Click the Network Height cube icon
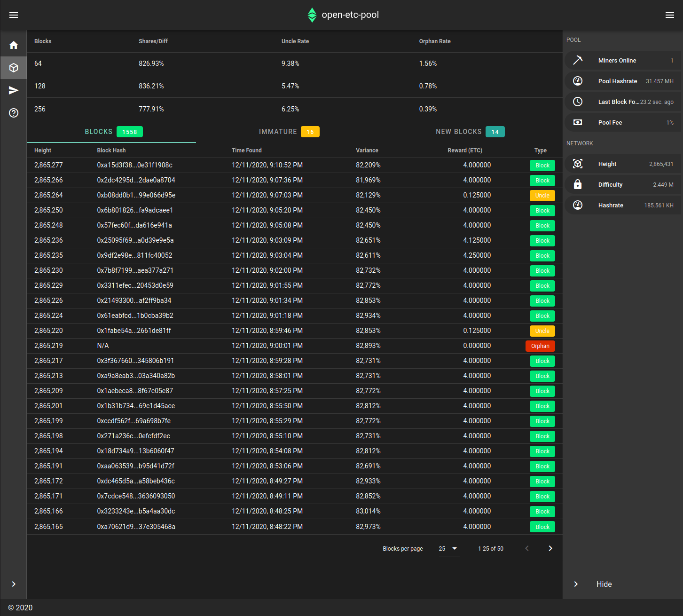 (x=578, y=164)
